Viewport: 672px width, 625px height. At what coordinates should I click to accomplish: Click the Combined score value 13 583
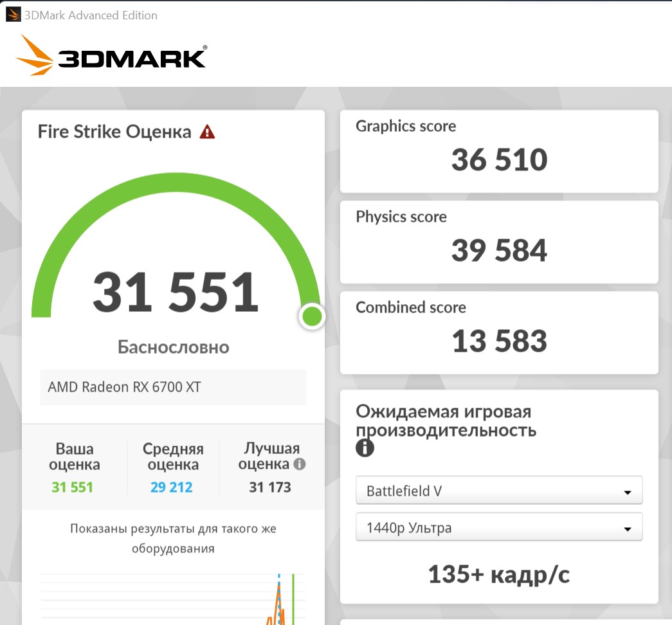(499, 341)
